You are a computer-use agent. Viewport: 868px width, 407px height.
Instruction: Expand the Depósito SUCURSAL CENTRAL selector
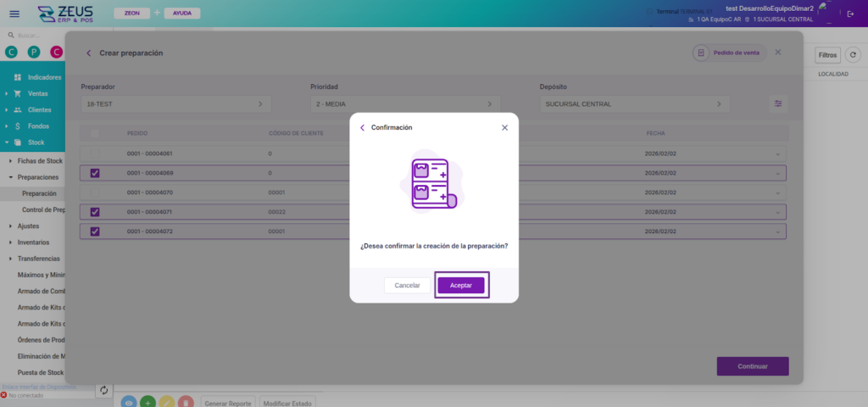(x=634, y=103)
